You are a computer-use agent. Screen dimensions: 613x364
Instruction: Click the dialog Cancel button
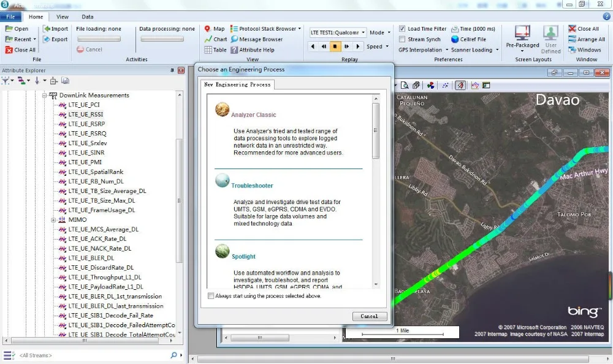(370, 316)
